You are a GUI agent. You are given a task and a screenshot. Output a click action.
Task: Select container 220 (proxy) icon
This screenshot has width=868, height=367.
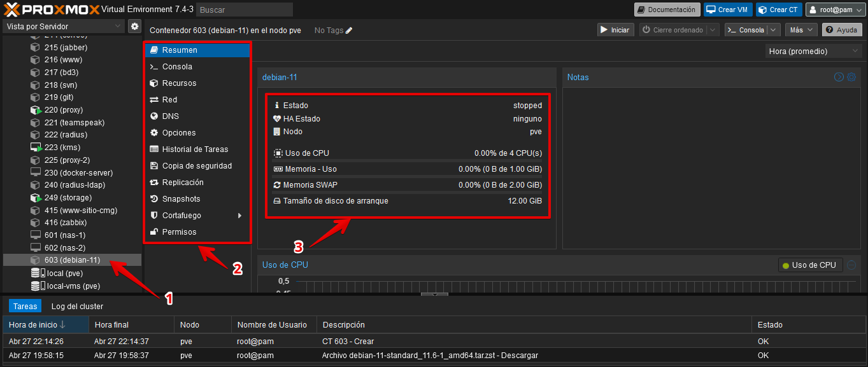tap(36, 110)
